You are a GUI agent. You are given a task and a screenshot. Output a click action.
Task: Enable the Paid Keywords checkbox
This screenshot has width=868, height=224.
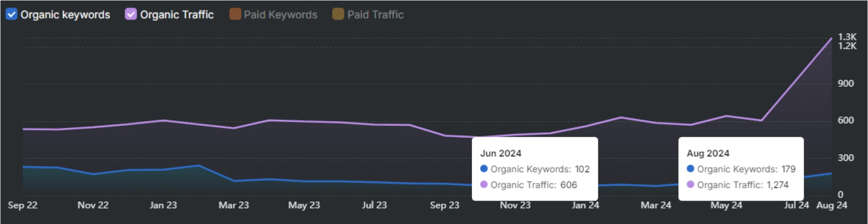click(235, 14)
